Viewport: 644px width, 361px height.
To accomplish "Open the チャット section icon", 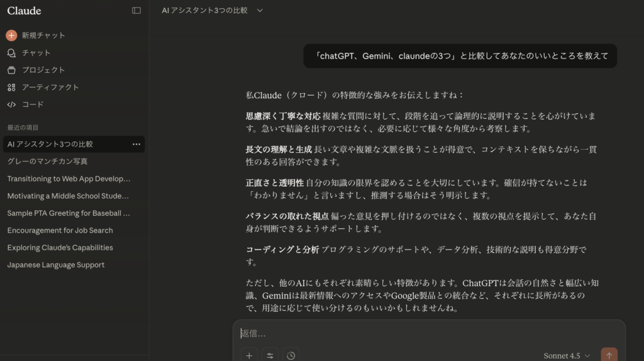I will [x=11, y=53].
